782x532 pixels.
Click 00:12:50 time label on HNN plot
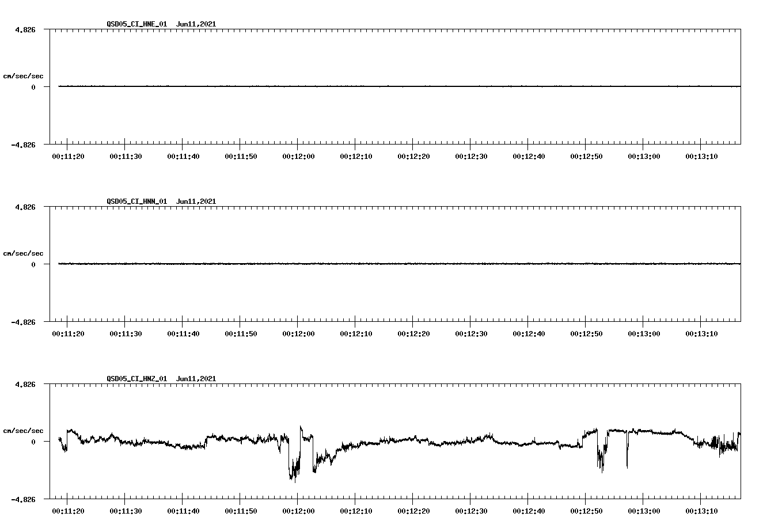[x=586, y=334]
